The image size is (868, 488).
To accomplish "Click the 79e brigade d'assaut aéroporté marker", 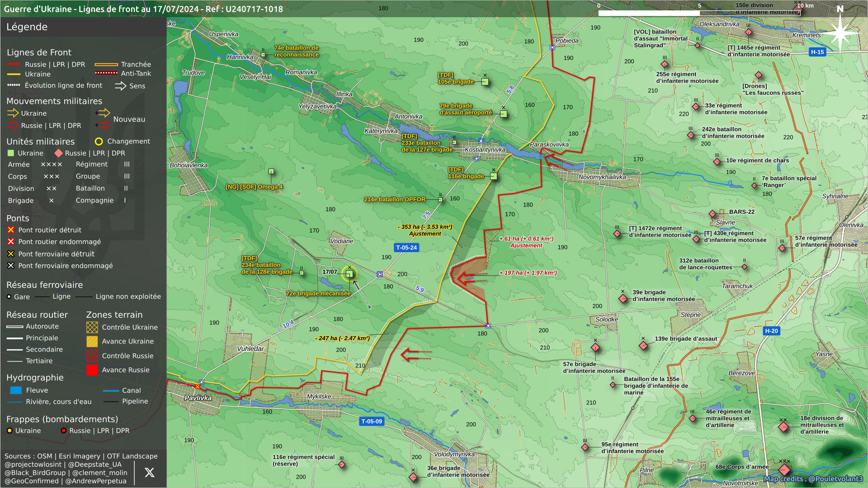I will coord(504,114).
